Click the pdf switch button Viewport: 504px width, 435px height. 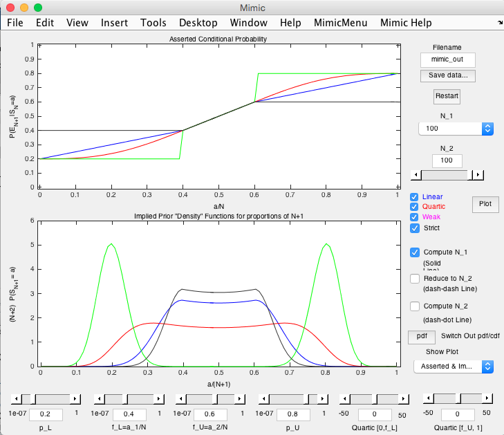[422, 337]
